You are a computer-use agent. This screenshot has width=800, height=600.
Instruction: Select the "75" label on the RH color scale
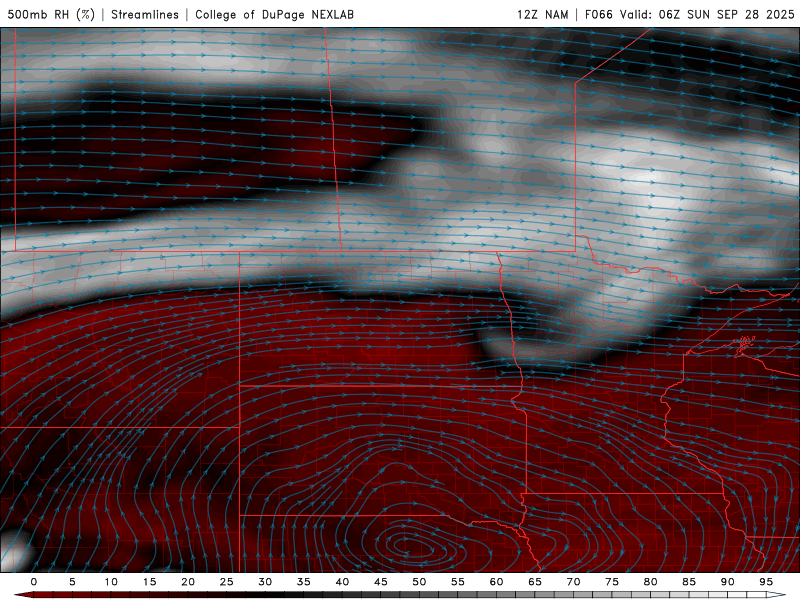coord(612,582)
